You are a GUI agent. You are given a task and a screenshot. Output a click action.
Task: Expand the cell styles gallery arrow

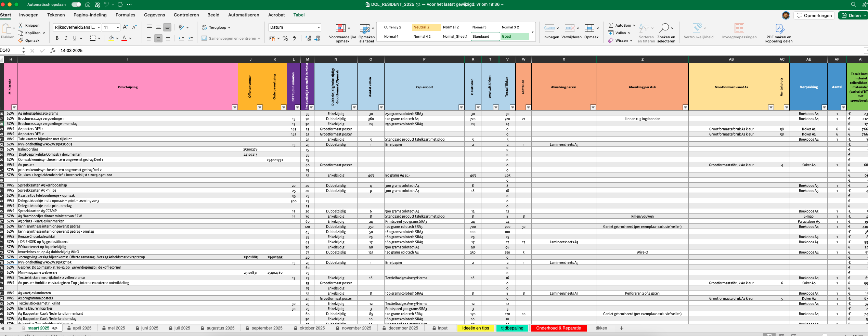click(x=533, y=32)
